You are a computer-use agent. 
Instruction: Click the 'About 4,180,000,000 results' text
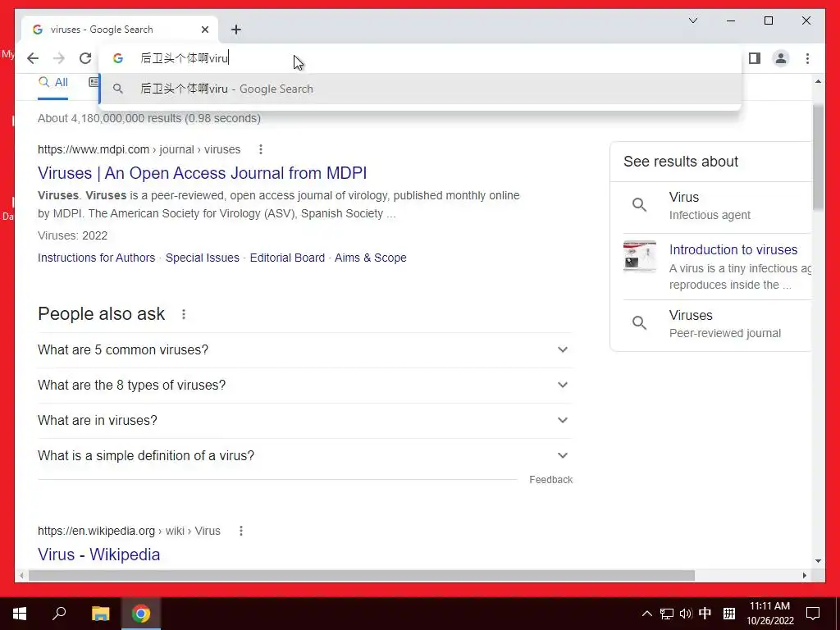pos(149,118)
